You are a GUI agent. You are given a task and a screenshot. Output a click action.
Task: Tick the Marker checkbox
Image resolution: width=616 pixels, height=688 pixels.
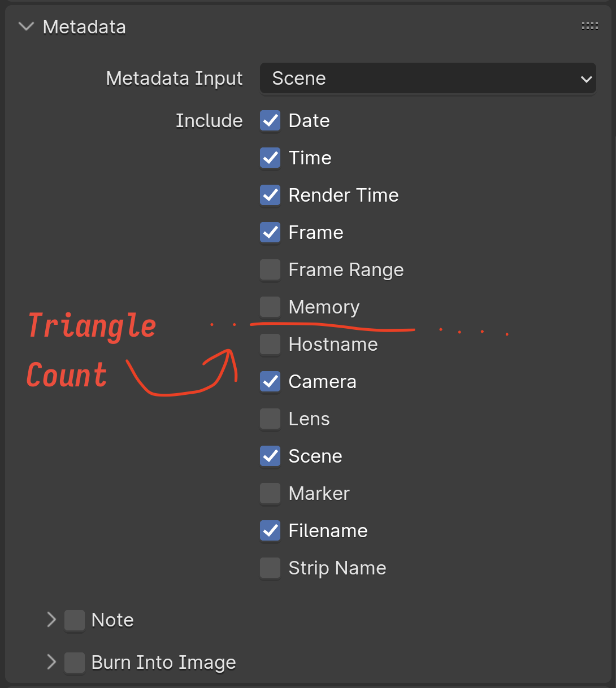[x=270, y=493]
